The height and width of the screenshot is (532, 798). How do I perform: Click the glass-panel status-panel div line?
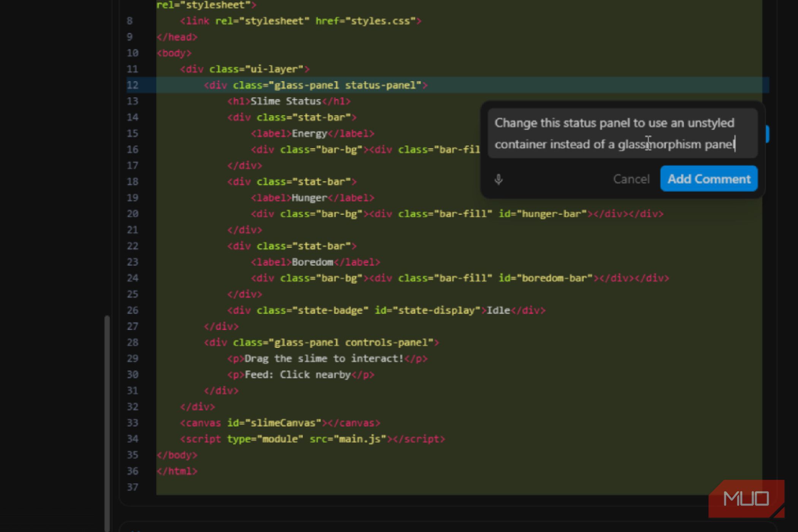click(x=316, y=85)
